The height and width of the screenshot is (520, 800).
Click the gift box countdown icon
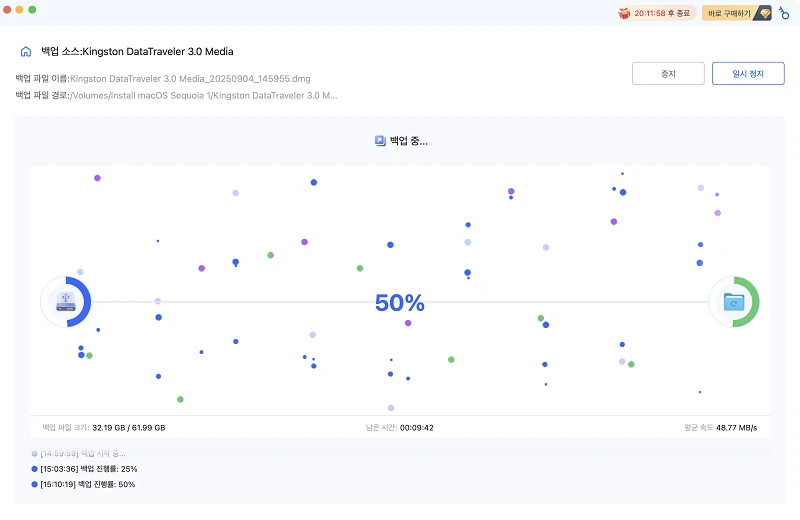point(624,13)
